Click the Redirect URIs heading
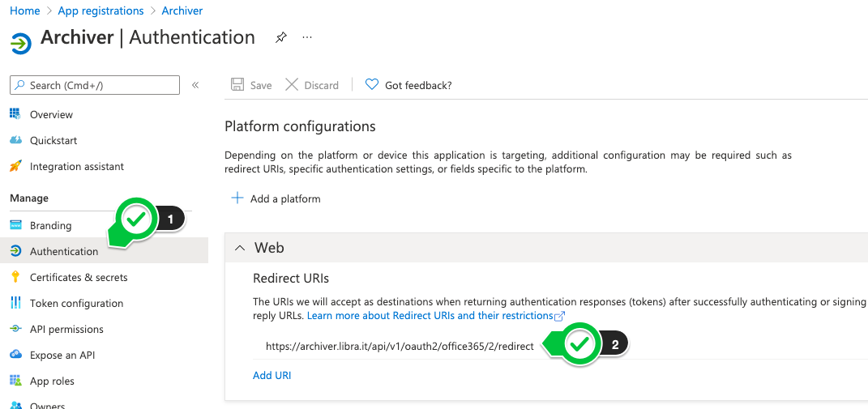 coord(291,278)
